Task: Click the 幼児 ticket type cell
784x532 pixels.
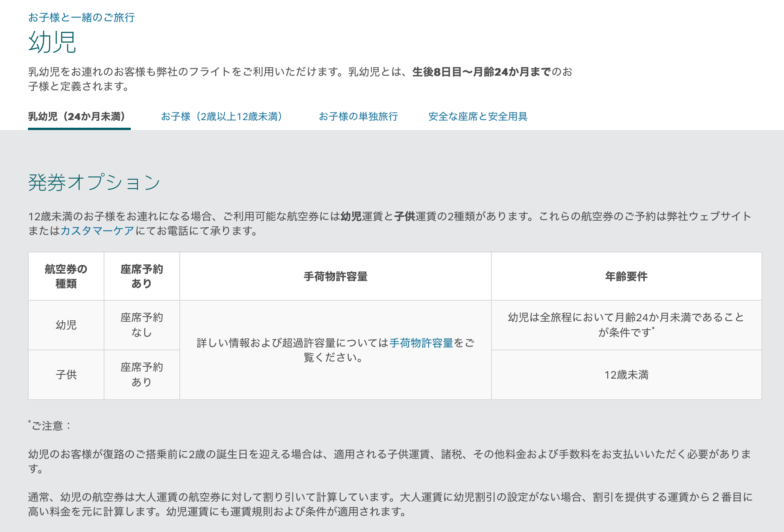Action: pos(66,325)
